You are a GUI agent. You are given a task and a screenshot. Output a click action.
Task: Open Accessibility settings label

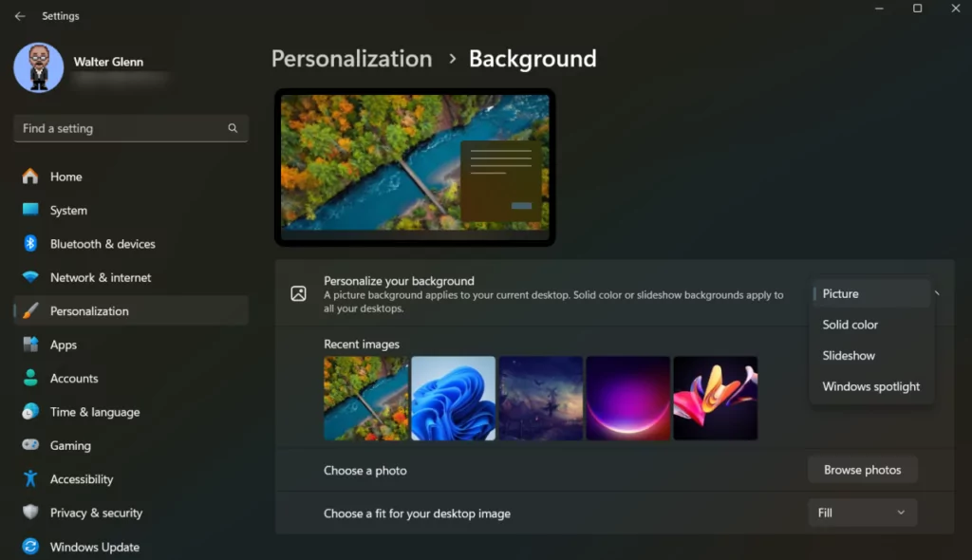82,479
